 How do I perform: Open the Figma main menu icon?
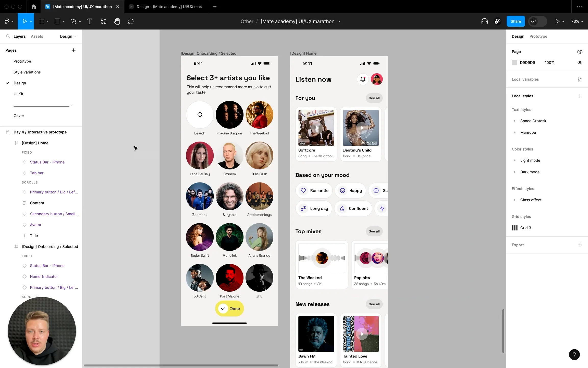click(x=7, y=21)
